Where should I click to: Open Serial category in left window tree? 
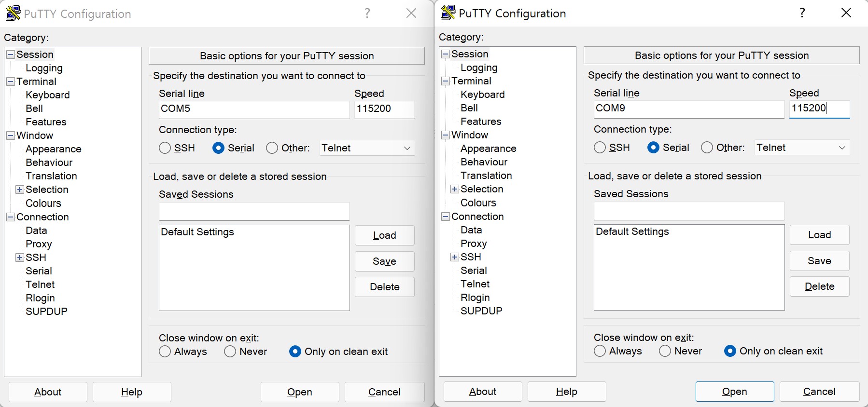[39, 271]
